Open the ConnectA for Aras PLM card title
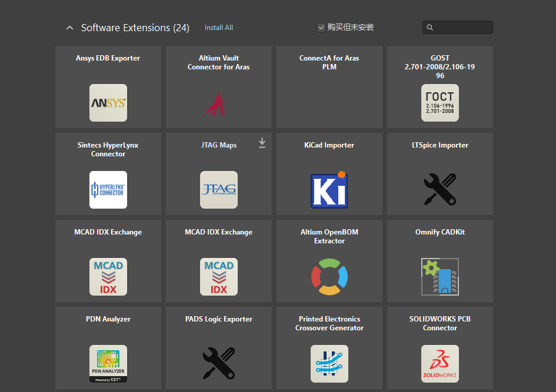The width and height of the screenshot is (556, 392). (x=329, y=62)
